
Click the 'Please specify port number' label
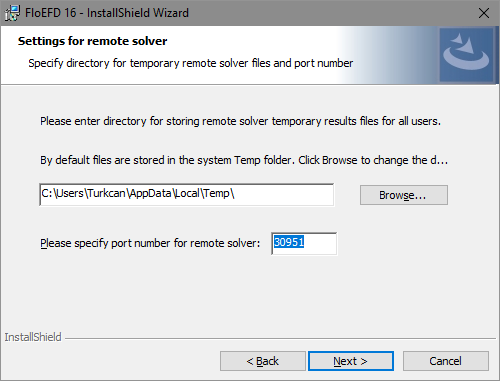tap(150, 243)
